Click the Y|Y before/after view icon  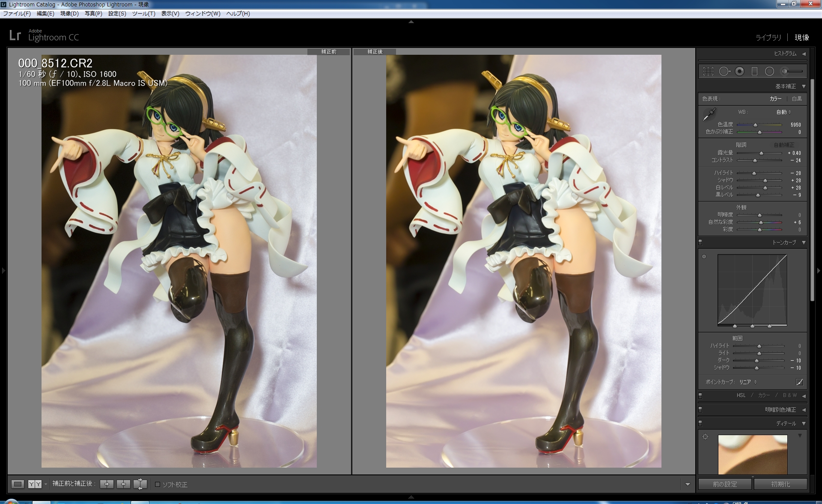pos(35,484)
